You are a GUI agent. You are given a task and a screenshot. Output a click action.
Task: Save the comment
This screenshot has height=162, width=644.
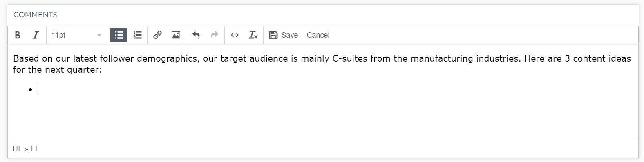(x=284, y=35)
